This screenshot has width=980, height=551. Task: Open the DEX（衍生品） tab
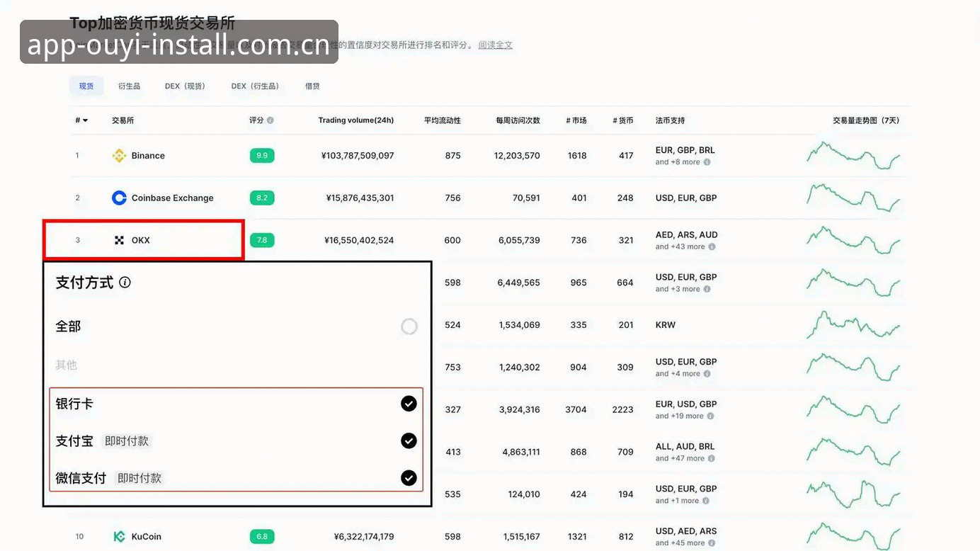[x=255, y=86]
